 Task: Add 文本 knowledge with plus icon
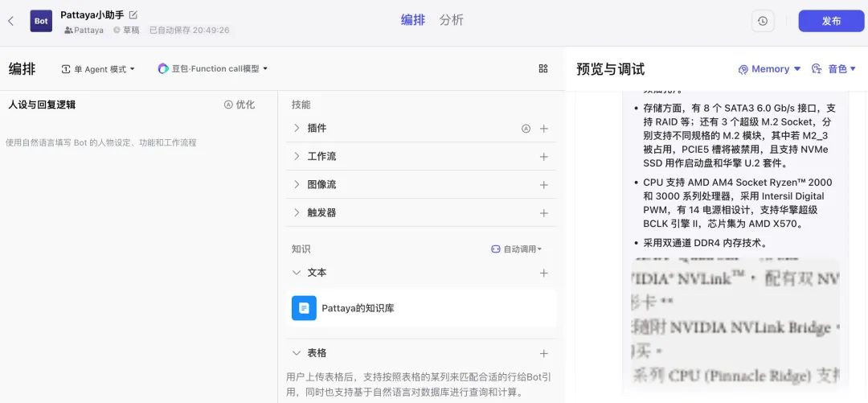tap(543, 273)
